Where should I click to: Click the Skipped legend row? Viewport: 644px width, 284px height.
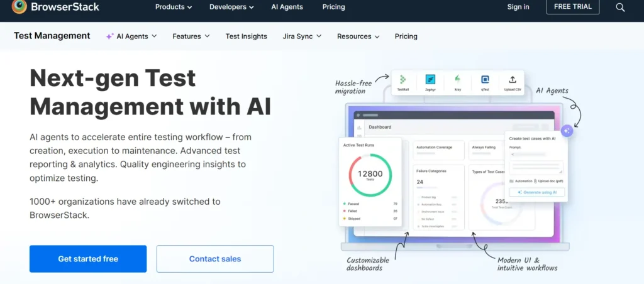click(x=370, y=218)
